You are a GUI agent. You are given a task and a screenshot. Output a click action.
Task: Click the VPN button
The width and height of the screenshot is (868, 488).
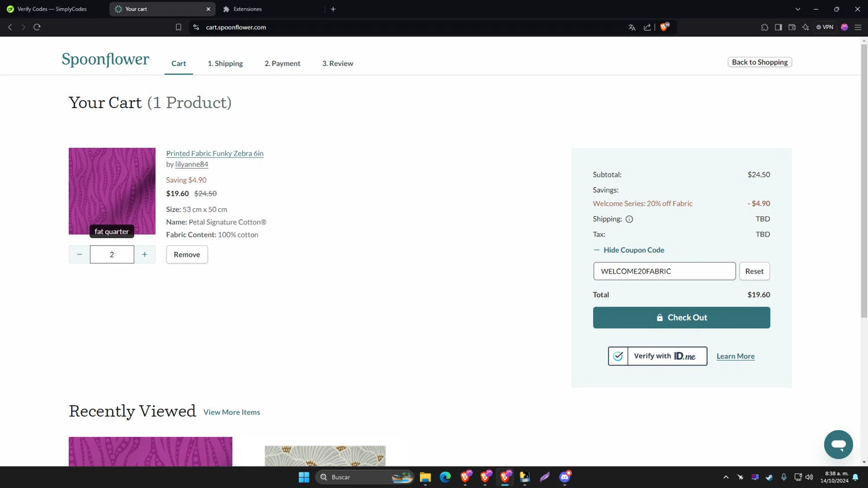[825, 27]
